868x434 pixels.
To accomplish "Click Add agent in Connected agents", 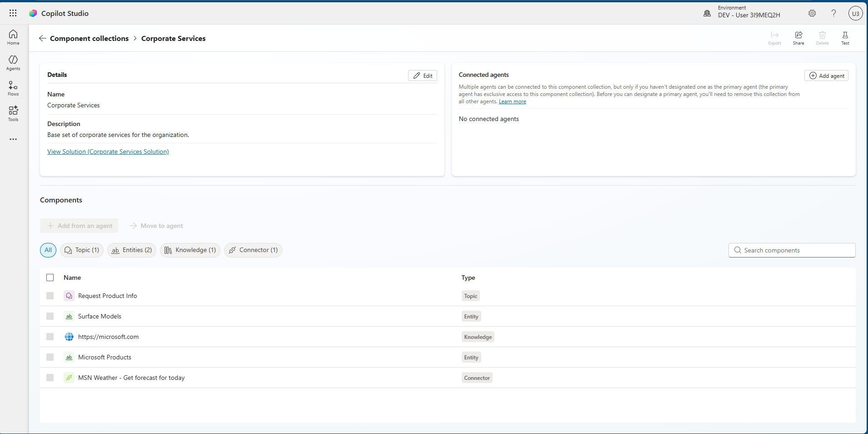I will (826, 76).
